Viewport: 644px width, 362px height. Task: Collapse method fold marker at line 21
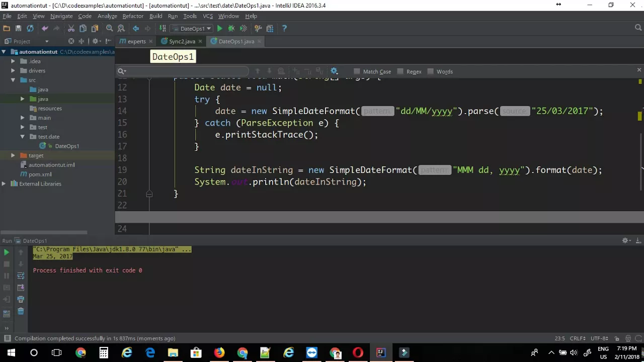coord(149,194)
